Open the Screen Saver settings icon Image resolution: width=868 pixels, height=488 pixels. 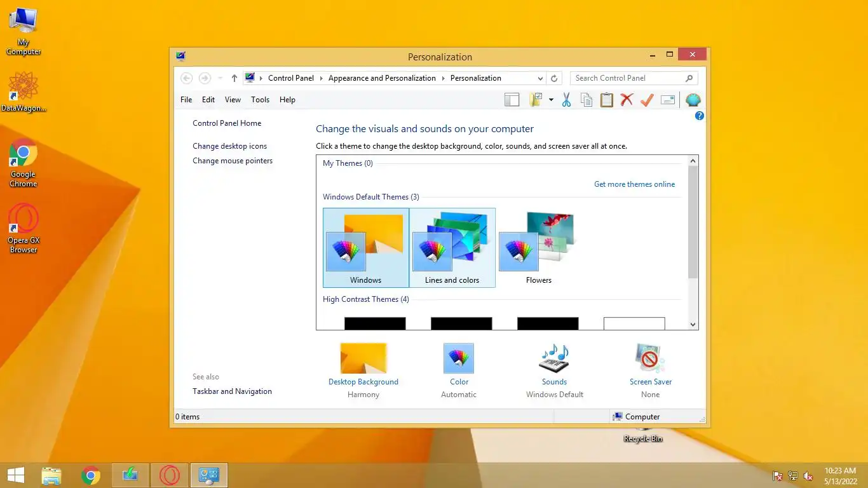pyautogui.click(x=650, y=358)
